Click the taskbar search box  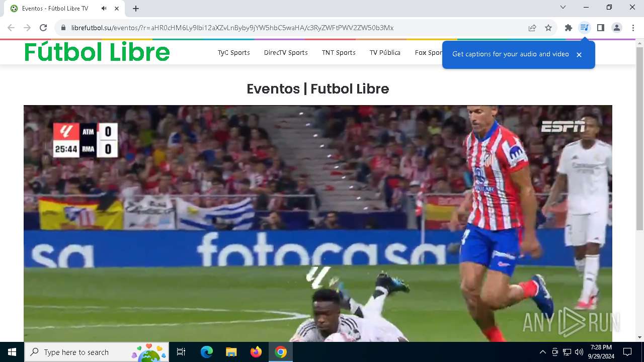pos(96,352)
